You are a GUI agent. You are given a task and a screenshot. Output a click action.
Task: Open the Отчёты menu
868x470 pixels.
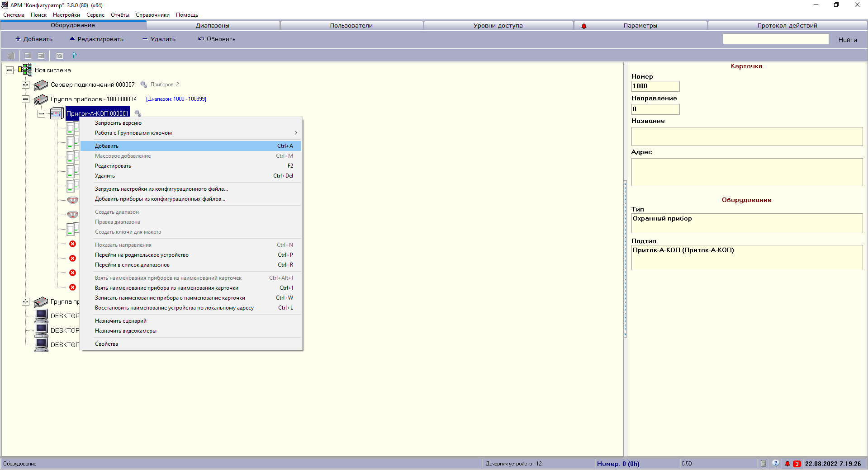click(120, 15)
